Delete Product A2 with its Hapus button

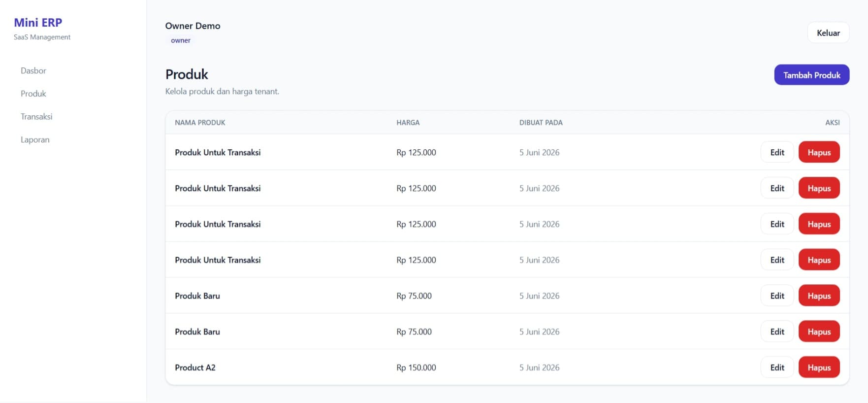pyautogui.click(x=819, y=368)
